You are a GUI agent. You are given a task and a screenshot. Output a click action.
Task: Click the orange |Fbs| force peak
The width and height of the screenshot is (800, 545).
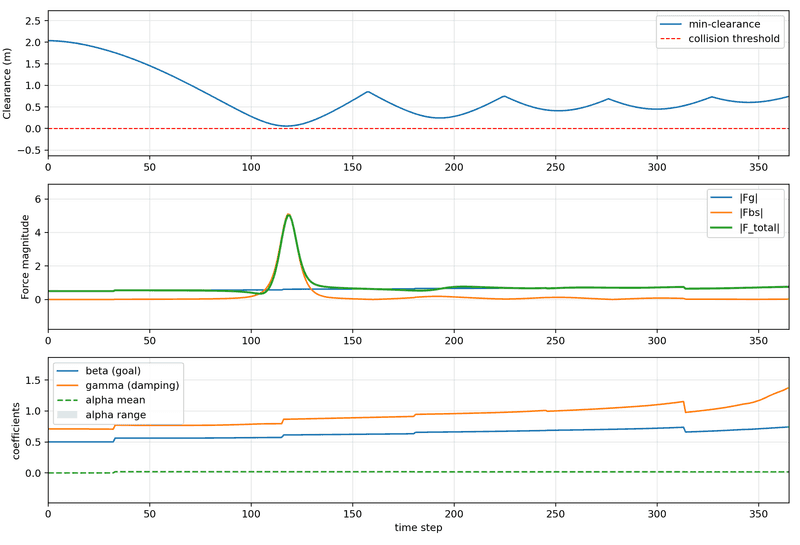pos(288,214)
